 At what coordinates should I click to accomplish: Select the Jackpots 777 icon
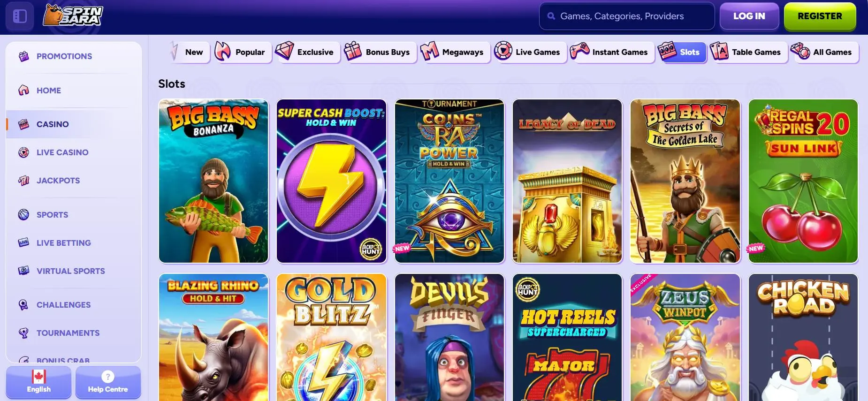click(24, 181)
